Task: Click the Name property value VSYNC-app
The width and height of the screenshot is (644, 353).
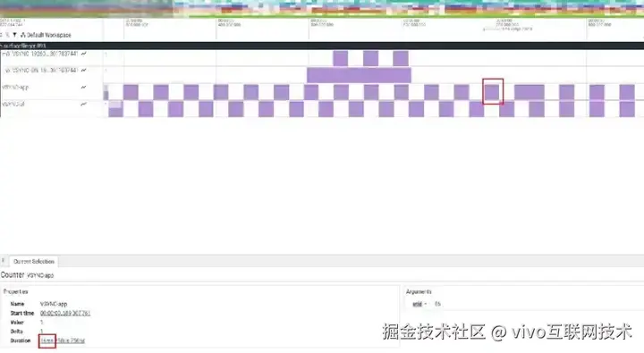Action: 54,304
